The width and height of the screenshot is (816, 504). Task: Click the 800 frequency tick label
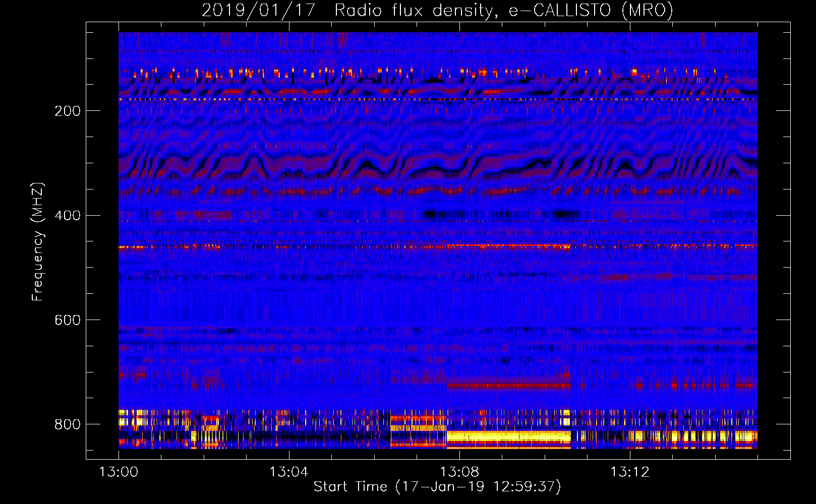pyautogui.click(x=68, y=424)
